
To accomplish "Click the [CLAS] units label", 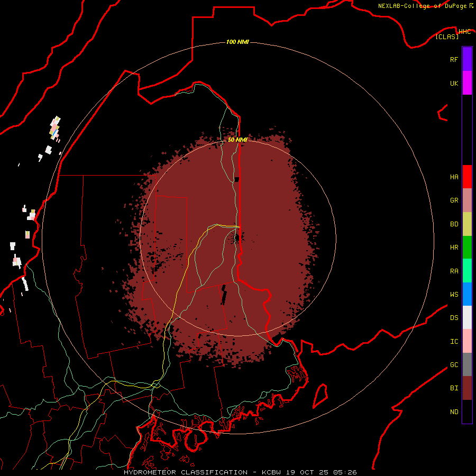I will (447, 36).
